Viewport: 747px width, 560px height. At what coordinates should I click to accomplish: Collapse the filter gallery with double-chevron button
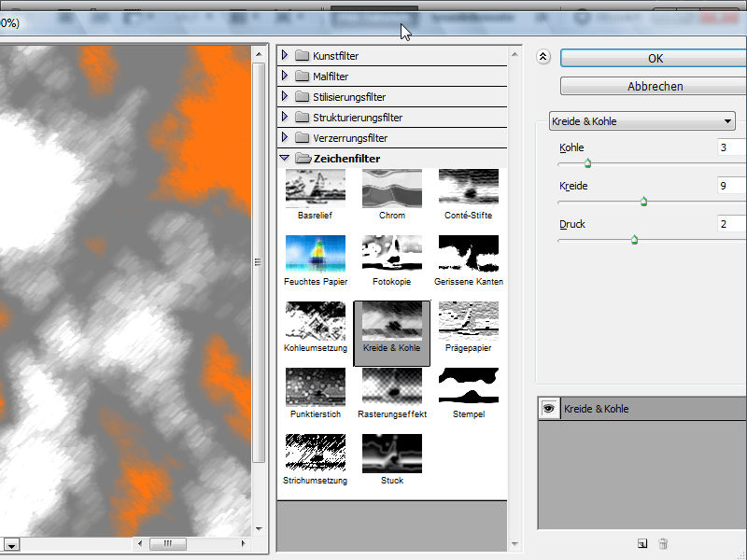click(543, 57)
